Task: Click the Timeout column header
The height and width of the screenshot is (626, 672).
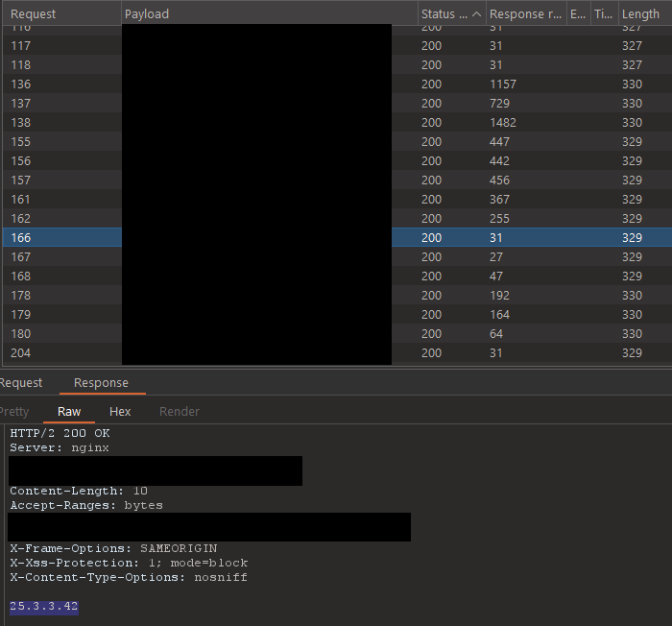Action: coord(604,14)
